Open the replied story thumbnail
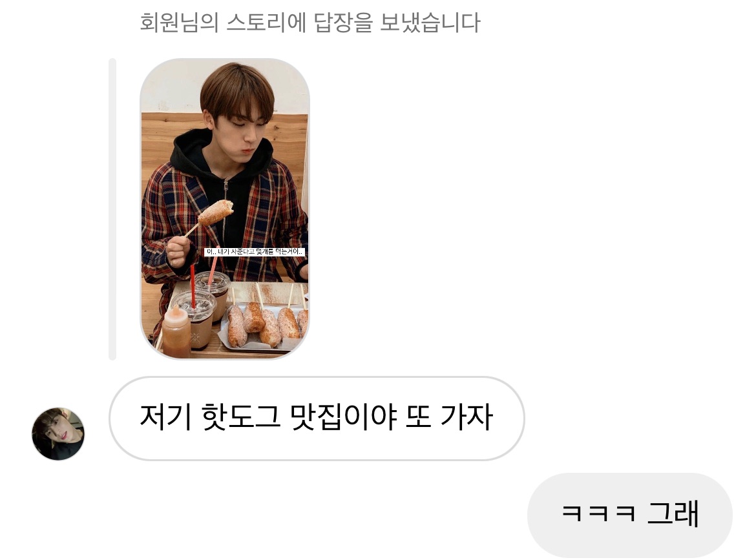The width and height of the screenshot is (756, 560). (x=225, y=209)
